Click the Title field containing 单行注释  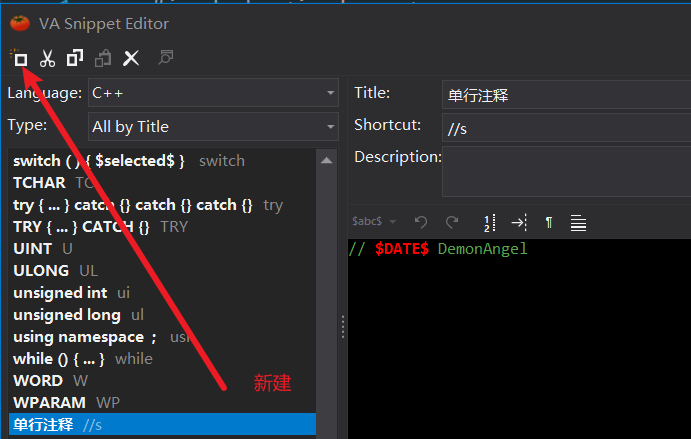[x=567, y=95]
